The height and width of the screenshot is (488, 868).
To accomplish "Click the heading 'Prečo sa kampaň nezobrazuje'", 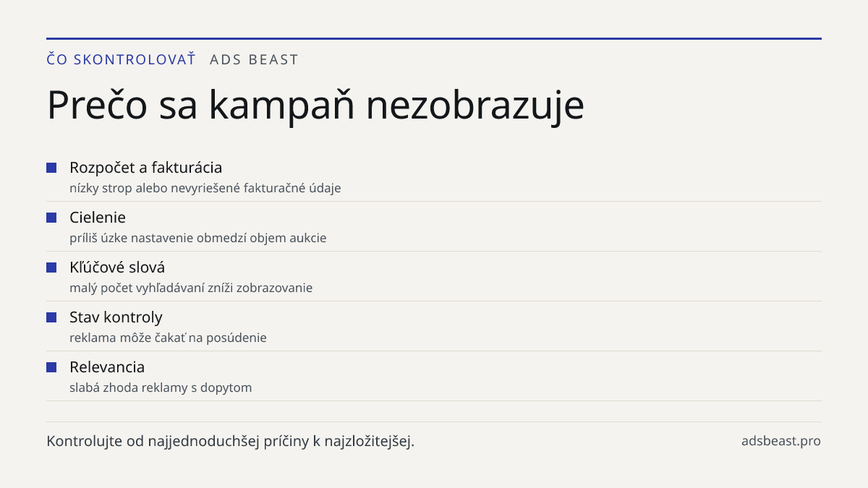I will coord(315,106).
